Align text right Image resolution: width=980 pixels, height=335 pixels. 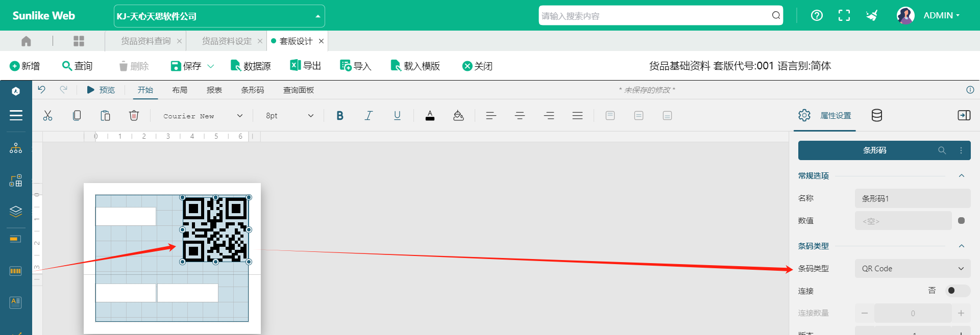coord(549,116)
